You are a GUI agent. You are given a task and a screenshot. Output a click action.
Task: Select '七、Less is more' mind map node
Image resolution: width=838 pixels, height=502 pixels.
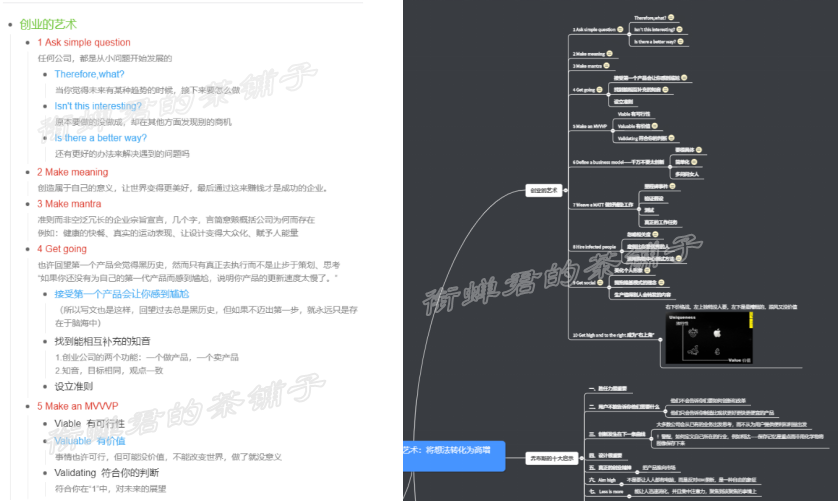click(606, 491)
